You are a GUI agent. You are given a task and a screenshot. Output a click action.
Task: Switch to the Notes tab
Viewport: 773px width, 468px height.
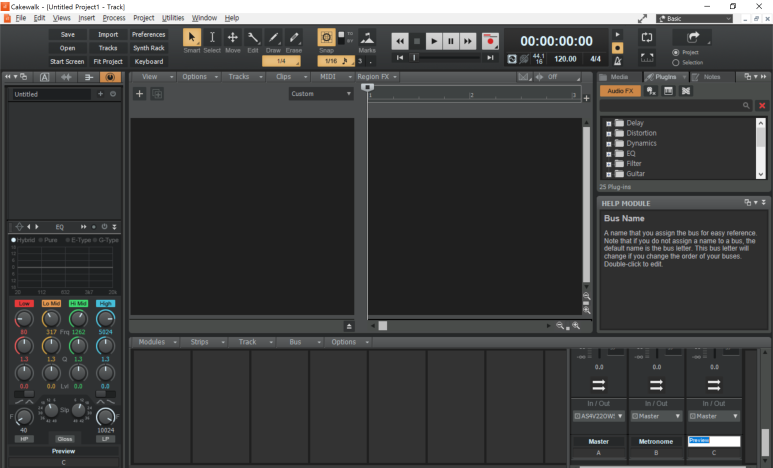(x=712, y=77)
